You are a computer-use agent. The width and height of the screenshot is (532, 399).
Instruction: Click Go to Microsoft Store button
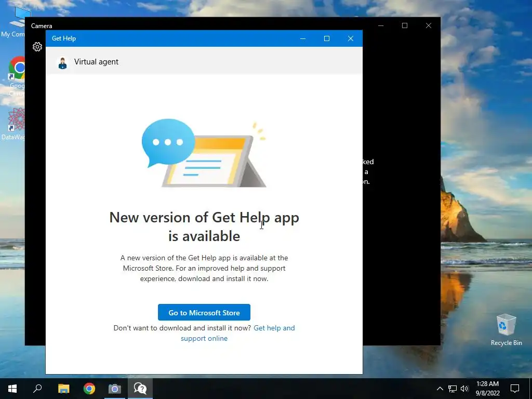[204, 312]
